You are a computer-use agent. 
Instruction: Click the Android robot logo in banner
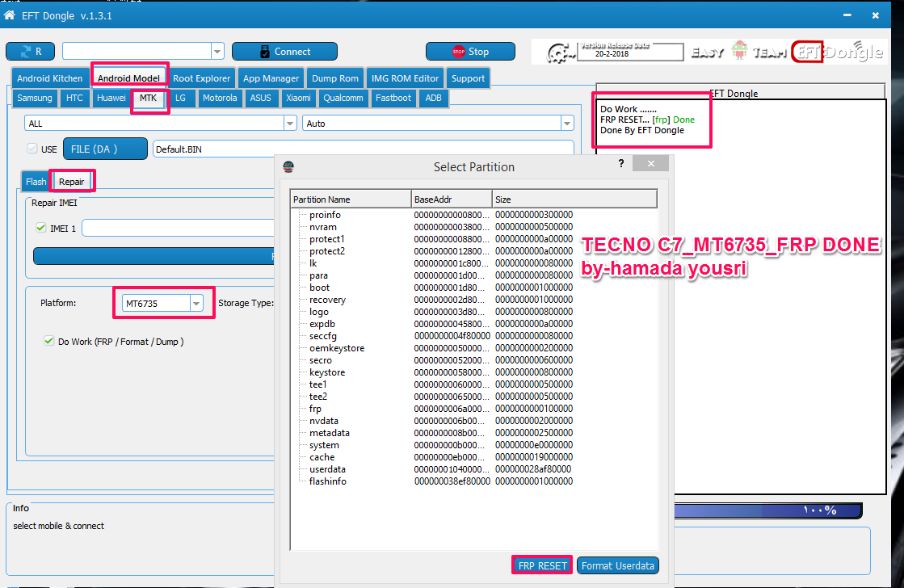[x=739, y=50]
